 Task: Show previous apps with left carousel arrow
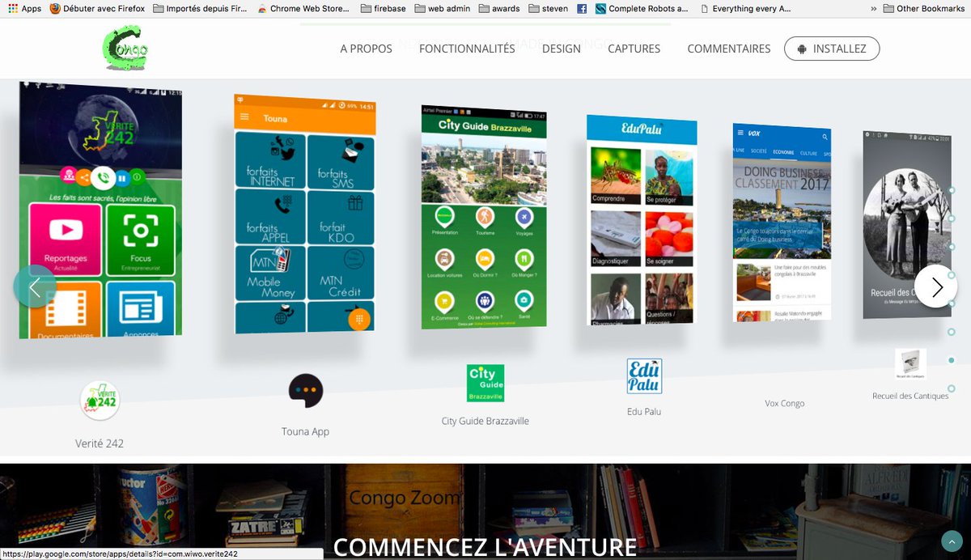(x=35, y=286)
